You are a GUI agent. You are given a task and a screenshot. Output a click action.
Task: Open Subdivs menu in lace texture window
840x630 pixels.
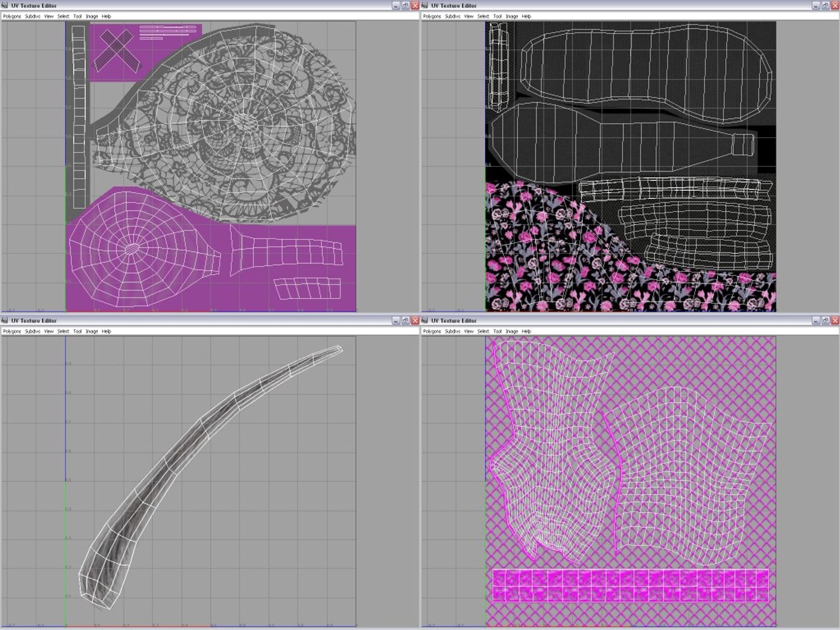pos(33,16)
